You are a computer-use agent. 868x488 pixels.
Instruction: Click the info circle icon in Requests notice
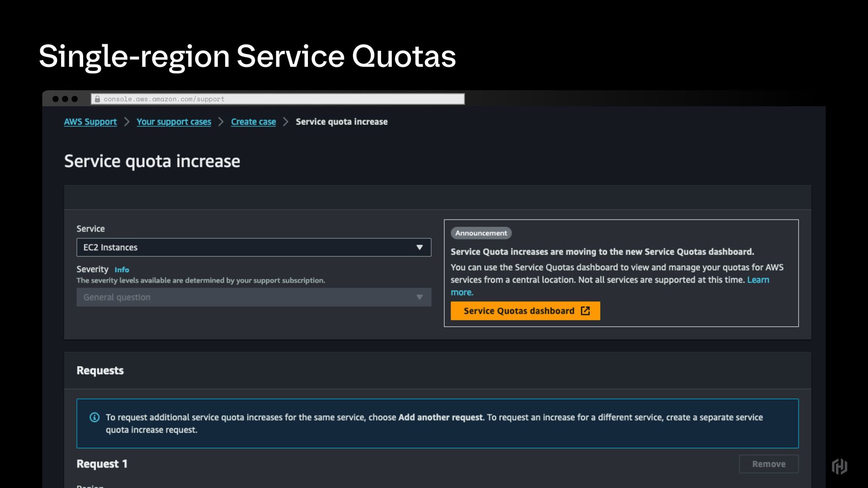click(x=94, y=417)
